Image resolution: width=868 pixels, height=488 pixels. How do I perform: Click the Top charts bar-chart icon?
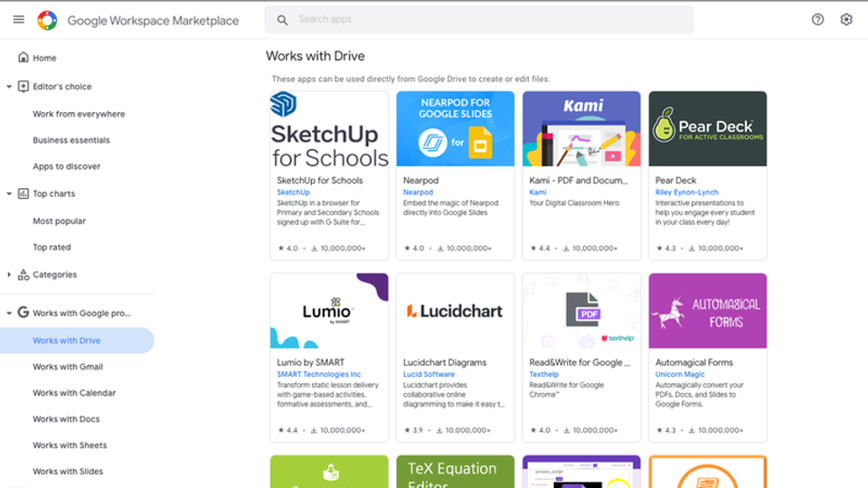pyautogui.click(x=24, y=193)
